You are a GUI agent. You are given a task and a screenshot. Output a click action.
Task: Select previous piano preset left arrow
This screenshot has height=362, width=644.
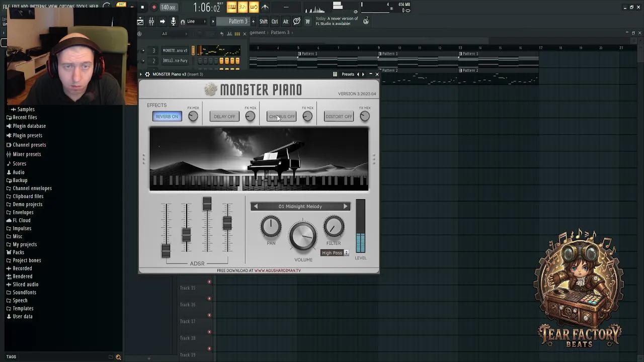(256, 207)
